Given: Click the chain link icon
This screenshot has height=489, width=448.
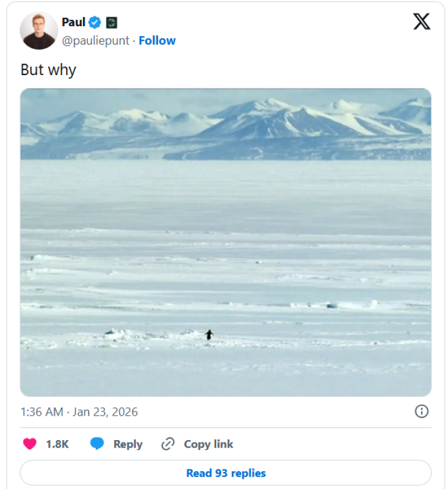Looking at the screenshot, I should point(168,444).
